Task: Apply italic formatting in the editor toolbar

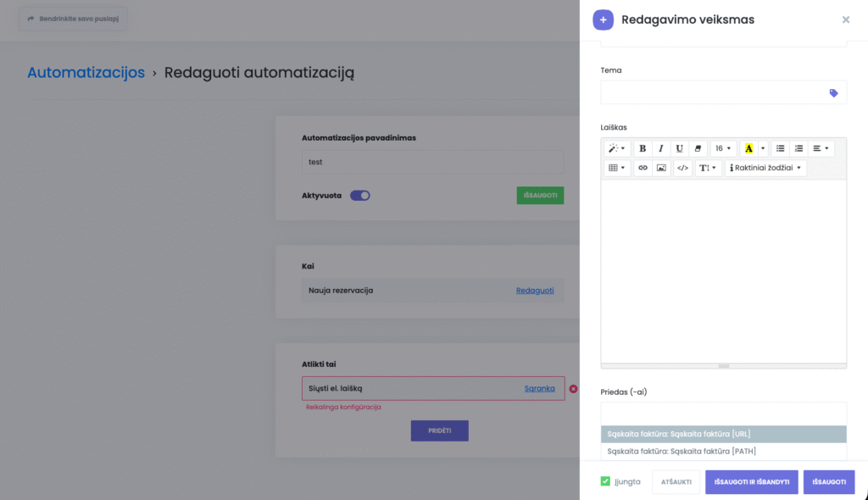Action: 660,148
